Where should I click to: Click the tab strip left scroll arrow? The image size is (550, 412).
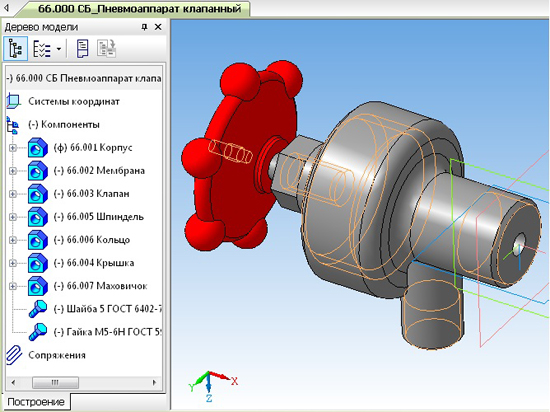click(6, 8)
